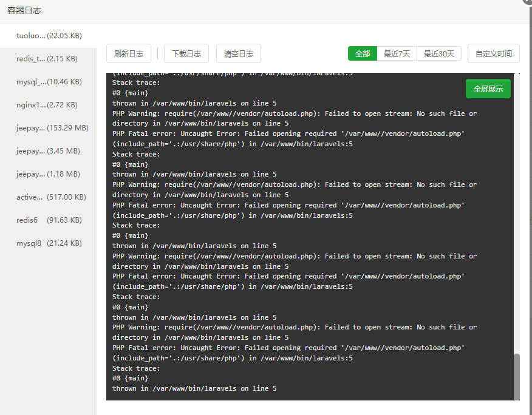Open the jeepay... (153.29 MB) log

48,128
